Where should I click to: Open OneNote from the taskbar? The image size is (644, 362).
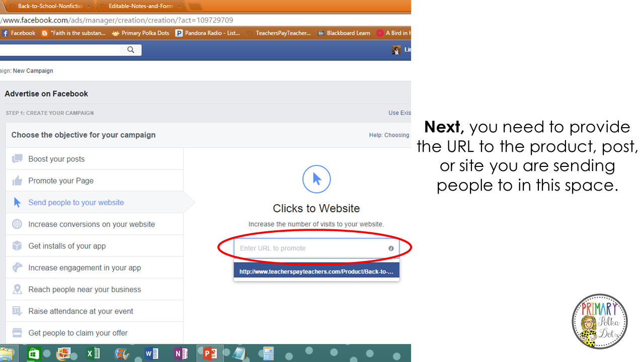click(181, 353)
